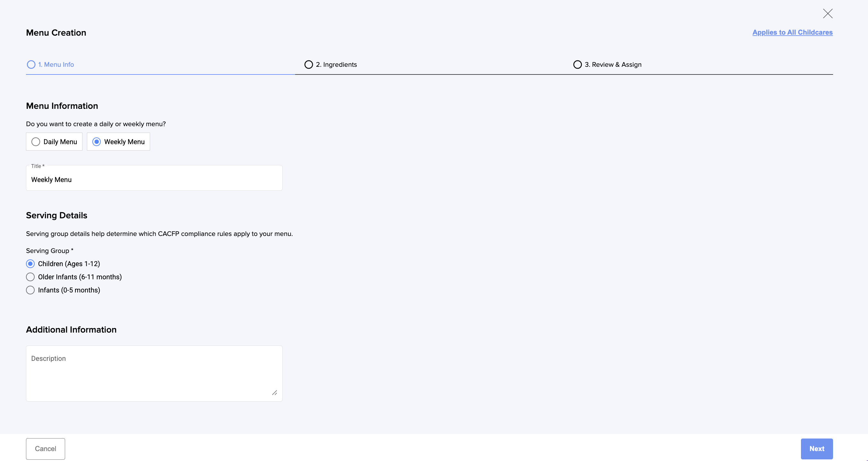Select the Daily Menu radio button
868x461 pixels.
click(x=36, y=142)
